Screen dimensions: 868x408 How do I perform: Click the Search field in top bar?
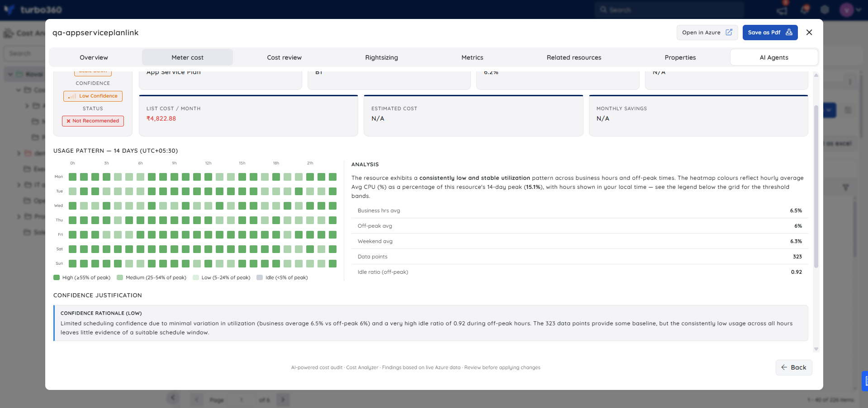(669, 9)
